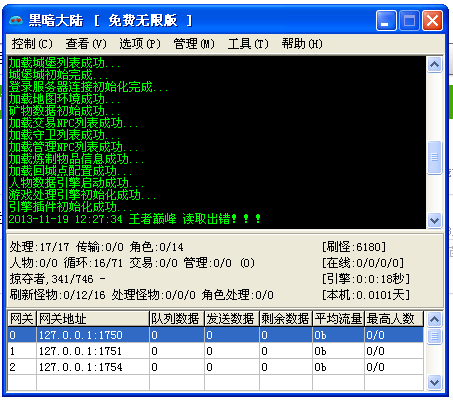
Task: Click 0/0 cell in row 127.0.0.1:1754
Action: (394, 367)
